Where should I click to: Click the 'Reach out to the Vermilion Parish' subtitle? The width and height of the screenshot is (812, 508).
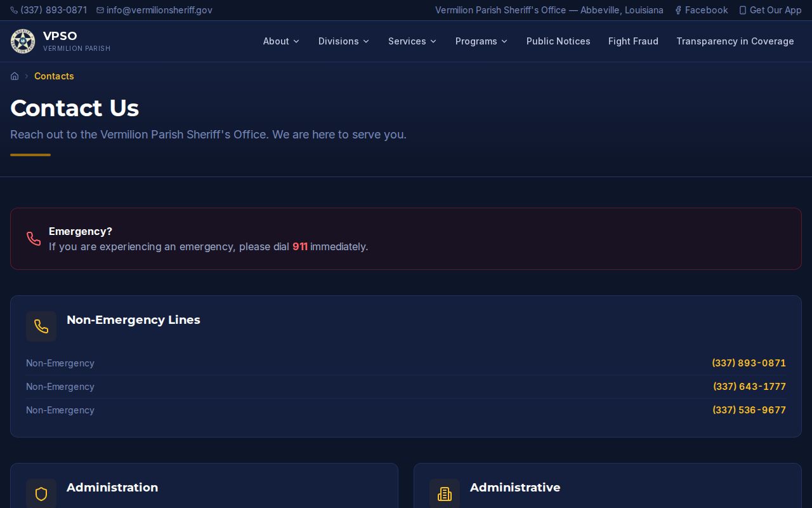tap(208, 135)
